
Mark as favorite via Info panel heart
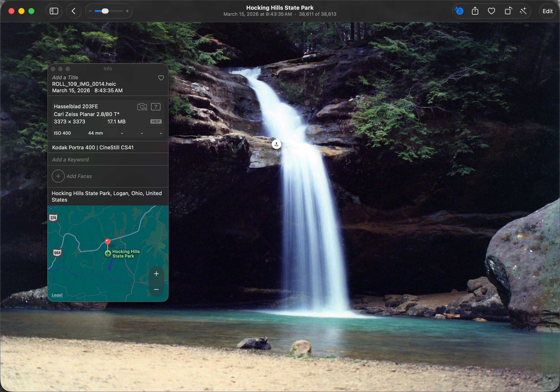click(161, 78)
